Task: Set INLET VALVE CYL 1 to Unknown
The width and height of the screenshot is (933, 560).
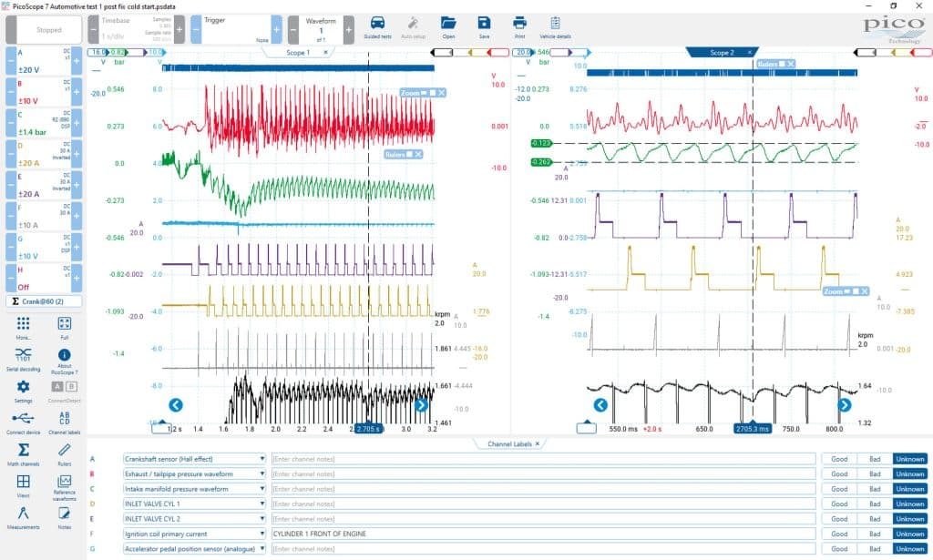Action: click(x=910, y=504)
